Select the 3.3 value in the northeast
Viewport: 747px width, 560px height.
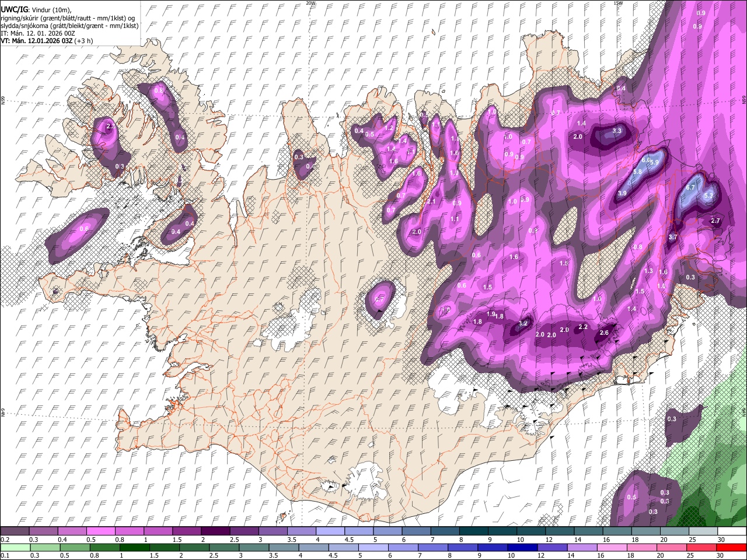point(617,131)
